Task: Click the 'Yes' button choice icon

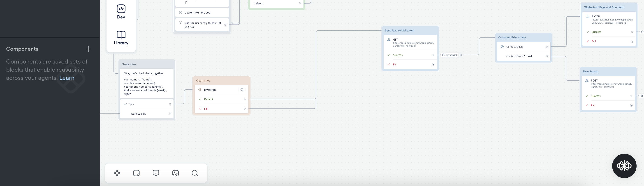Action: point(125,104)
